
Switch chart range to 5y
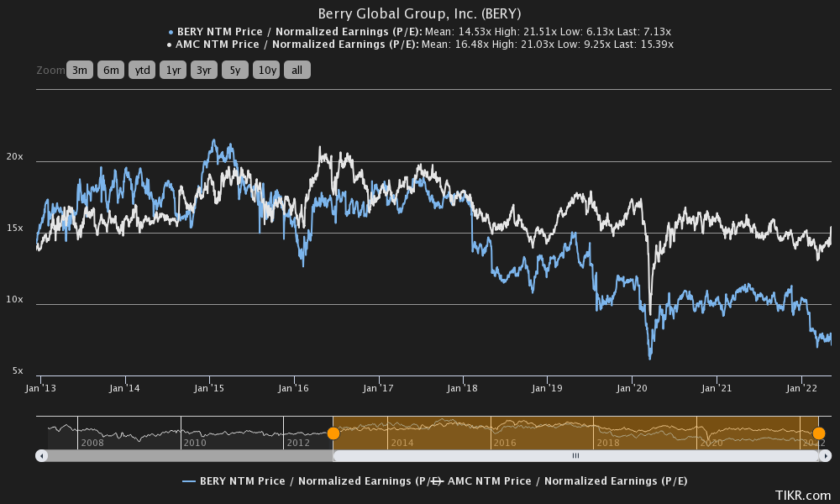235,71
